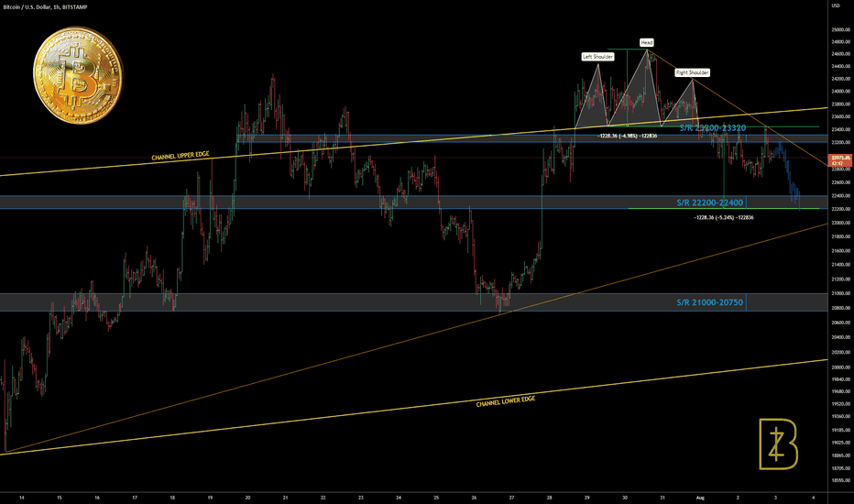Click 22200.00 on the price axis
This screenshot has height=504, width=854.
[x=841, y=209]
